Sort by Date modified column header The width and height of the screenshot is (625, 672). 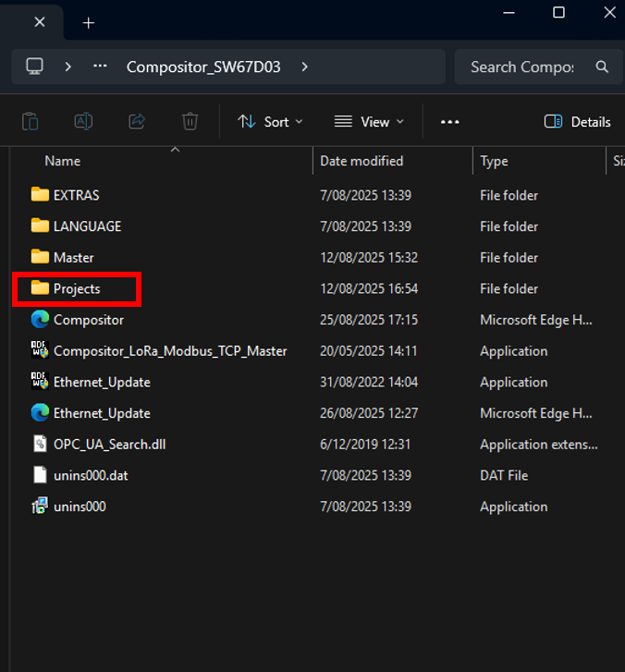point(362,161)
